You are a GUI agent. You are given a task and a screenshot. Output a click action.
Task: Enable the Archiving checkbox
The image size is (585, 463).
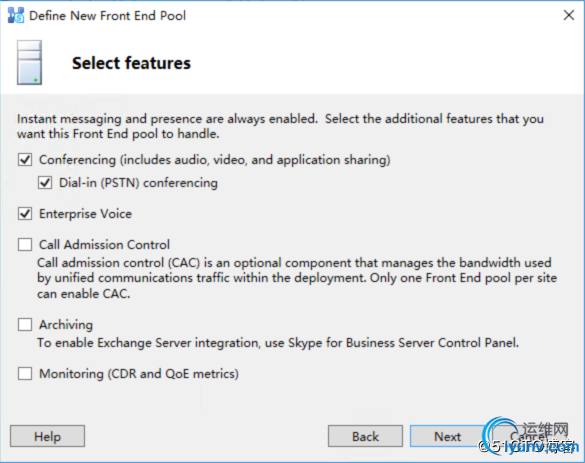coord(25,325)
